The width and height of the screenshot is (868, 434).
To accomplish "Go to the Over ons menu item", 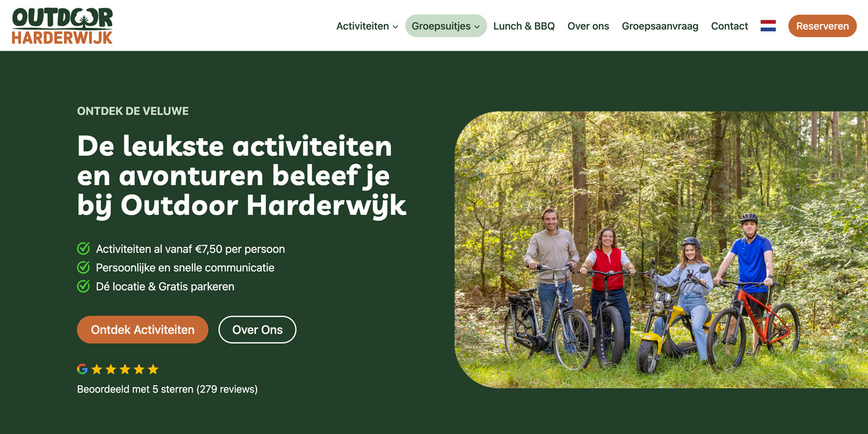I will point(588,26).
